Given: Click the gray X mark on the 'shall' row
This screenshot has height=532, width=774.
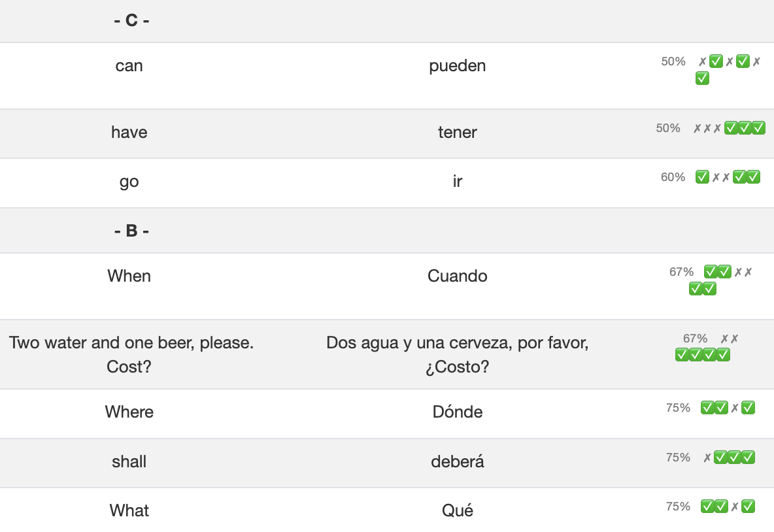Looking at the screenshot, I should 707,457.
